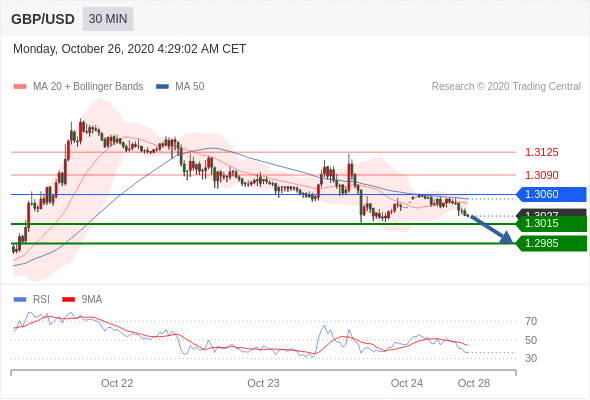Viewport: 590px width, 400px height.
Task: Click the Oct 24 date axis label
Action: (x=407, y=383)
